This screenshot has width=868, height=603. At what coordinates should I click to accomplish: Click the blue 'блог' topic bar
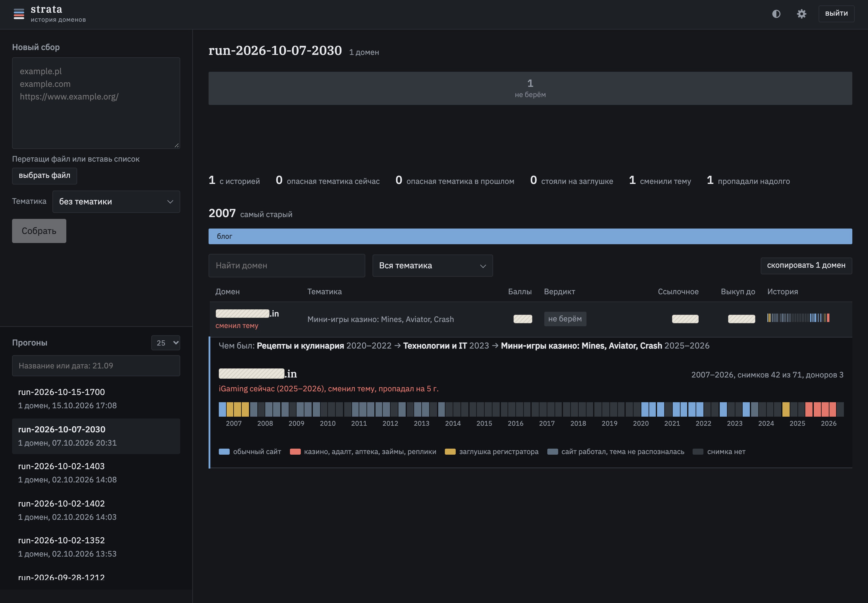(530, 236)
